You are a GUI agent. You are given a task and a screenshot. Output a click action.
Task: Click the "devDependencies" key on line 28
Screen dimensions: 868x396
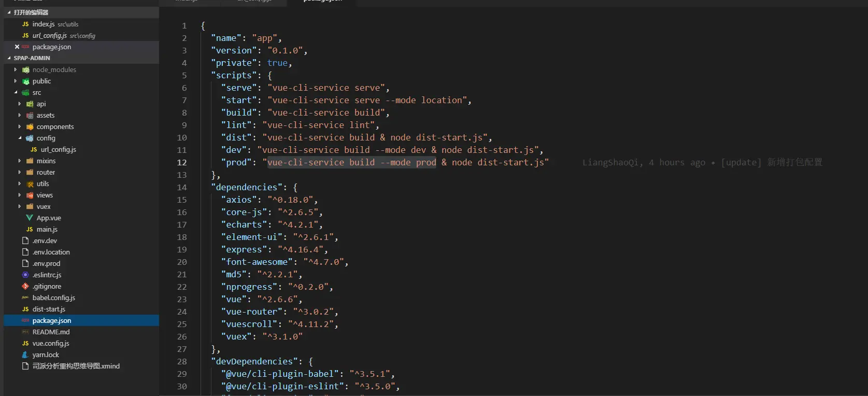(x=254, y=361)
